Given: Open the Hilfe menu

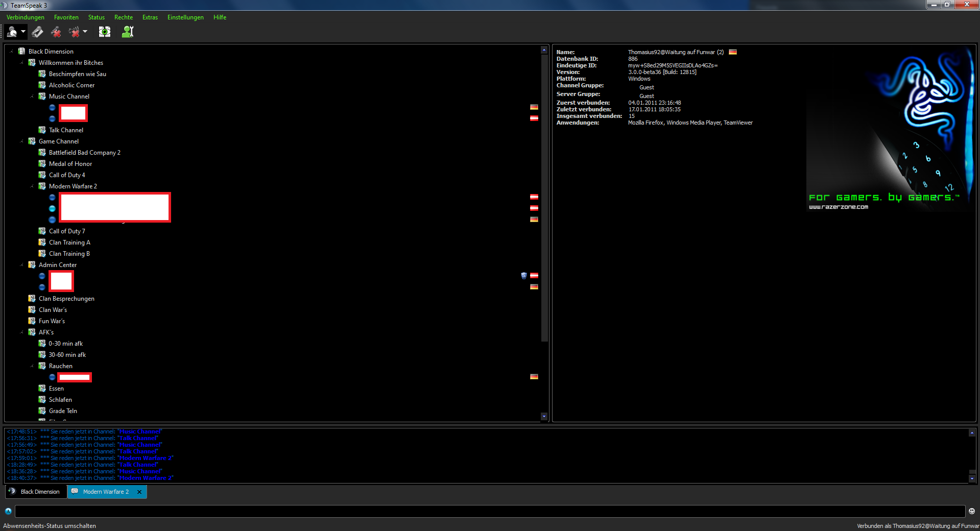Looking at the screenshot, I should point(220,17).
